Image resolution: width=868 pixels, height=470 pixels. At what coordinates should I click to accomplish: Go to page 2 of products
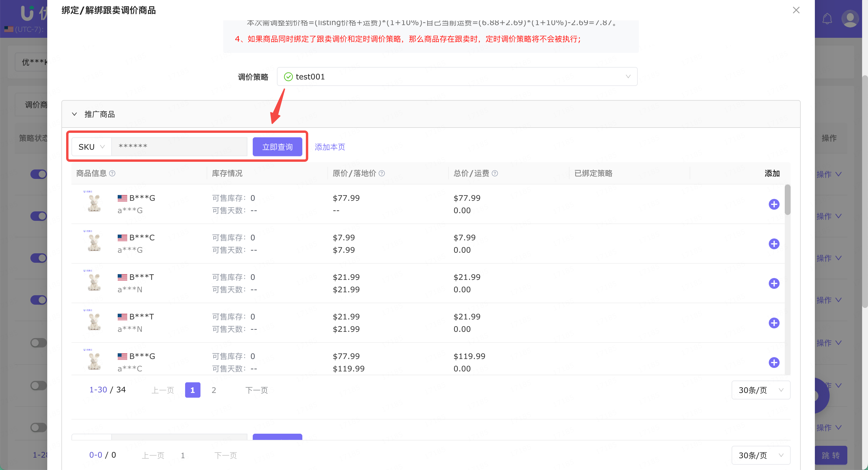tap(214, 390)
